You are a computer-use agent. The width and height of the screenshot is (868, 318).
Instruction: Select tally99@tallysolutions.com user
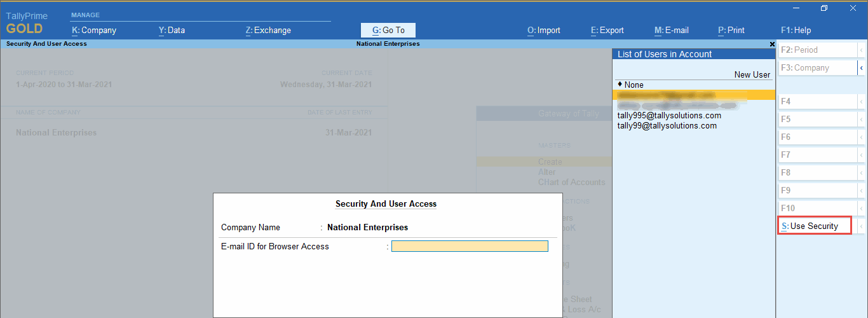(667, 125)
